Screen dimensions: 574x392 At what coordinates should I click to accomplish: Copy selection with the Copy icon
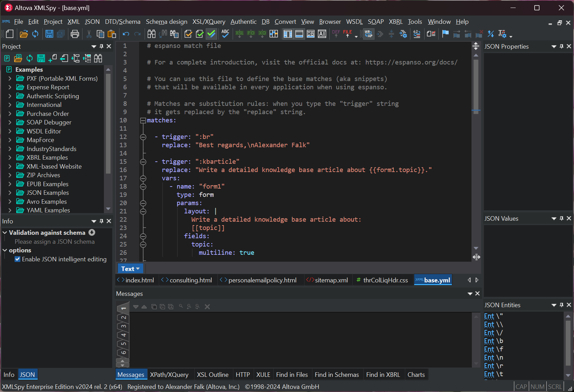coord(100,34)
